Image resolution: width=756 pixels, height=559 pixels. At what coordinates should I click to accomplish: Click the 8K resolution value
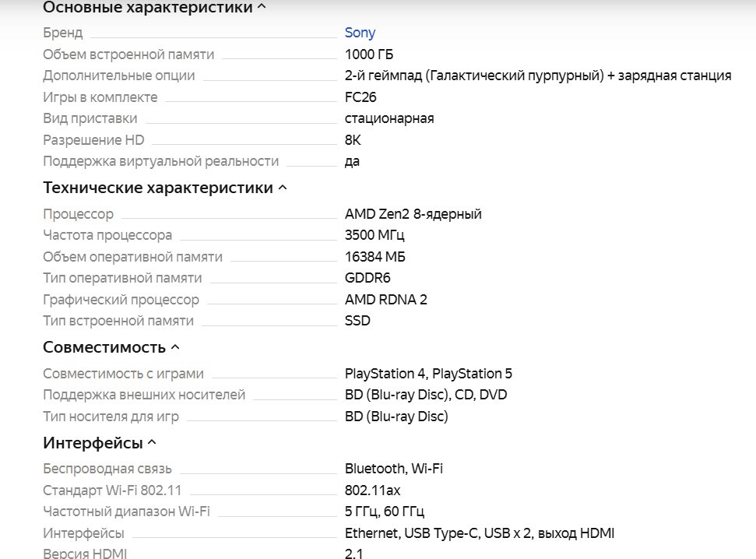point(353,140)
